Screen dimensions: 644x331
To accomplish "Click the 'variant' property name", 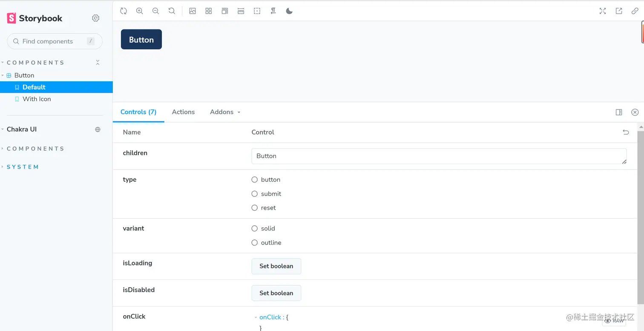I will tap(133, 228).
